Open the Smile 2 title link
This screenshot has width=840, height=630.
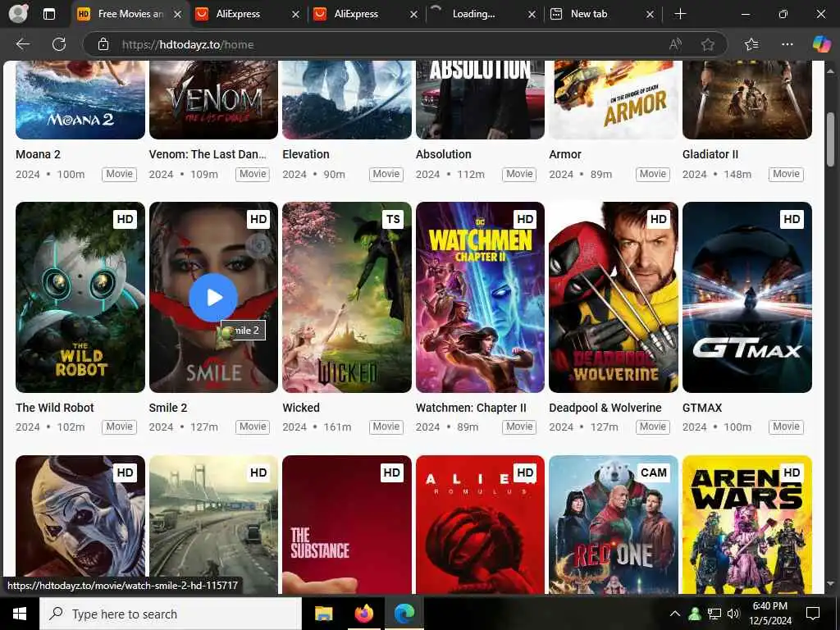[x=168, y=408]
